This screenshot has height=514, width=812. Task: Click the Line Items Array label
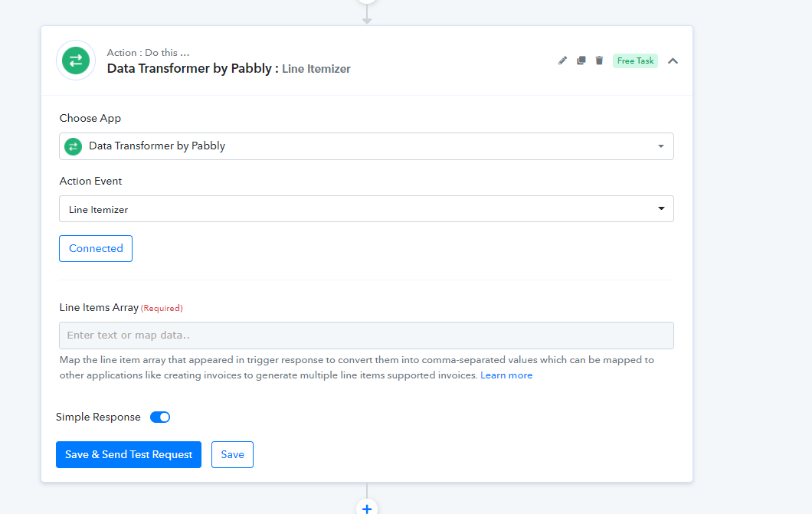tap(99, 307)
